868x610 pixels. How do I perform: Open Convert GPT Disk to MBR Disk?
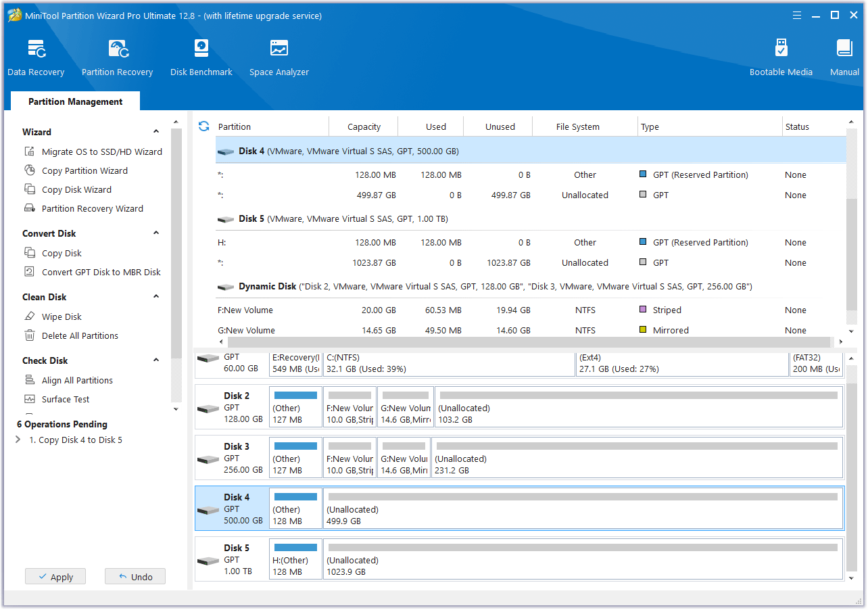point(101,272)
